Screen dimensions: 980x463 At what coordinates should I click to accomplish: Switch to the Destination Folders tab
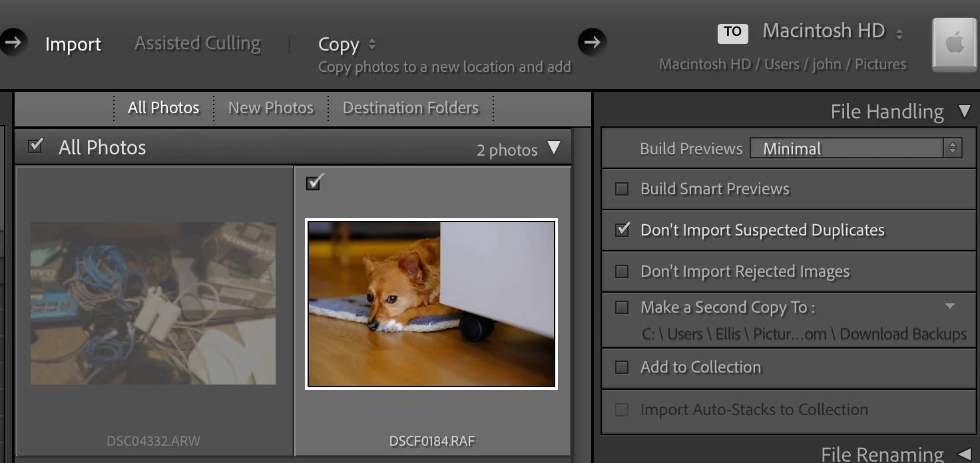click(x=411, y=108)
